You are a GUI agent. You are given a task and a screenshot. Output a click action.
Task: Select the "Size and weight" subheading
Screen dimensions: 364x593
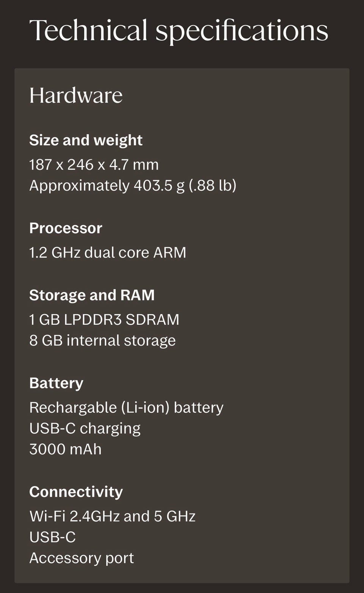86,140
